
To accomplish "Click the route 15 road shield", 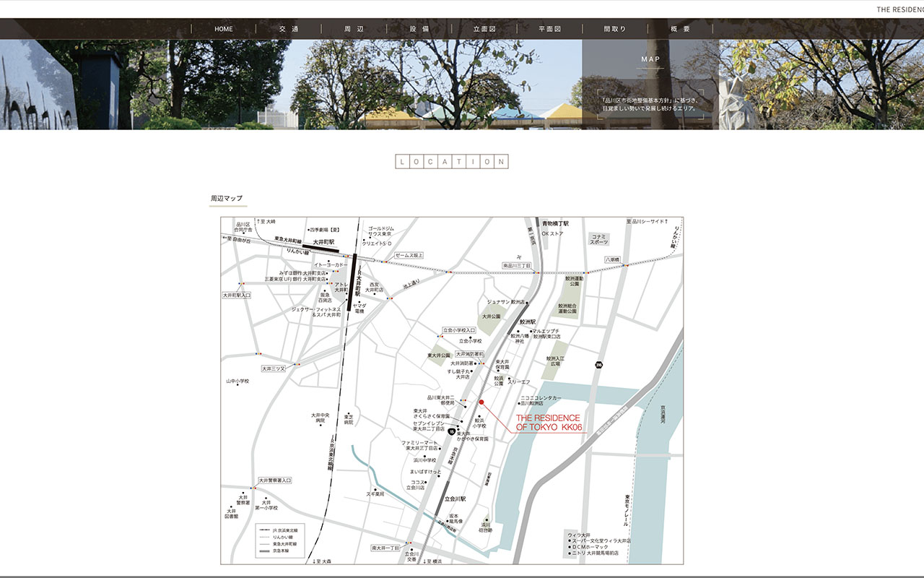I will (451, 431).
